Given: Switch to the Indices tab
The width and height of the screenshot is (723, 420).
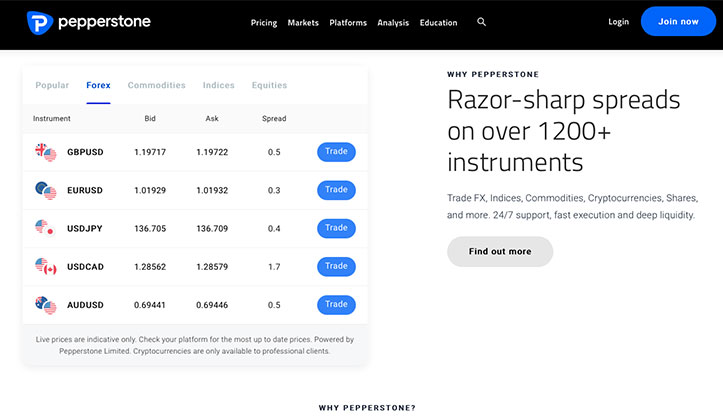Looking at the screenshot, I should [x=219, y=85].
